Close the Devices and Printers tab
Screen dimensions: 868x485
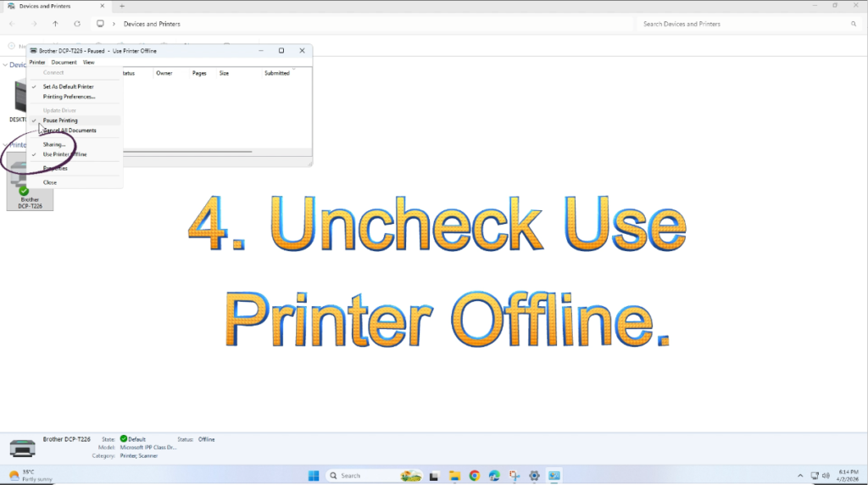pyautogui.click(x=102, y=6)
